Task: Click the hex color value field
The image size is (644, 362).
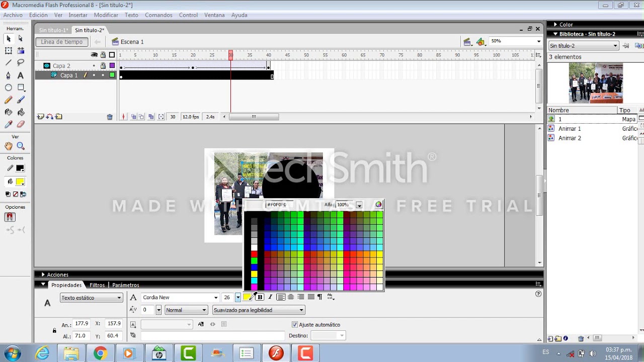Action: [279, 205]
